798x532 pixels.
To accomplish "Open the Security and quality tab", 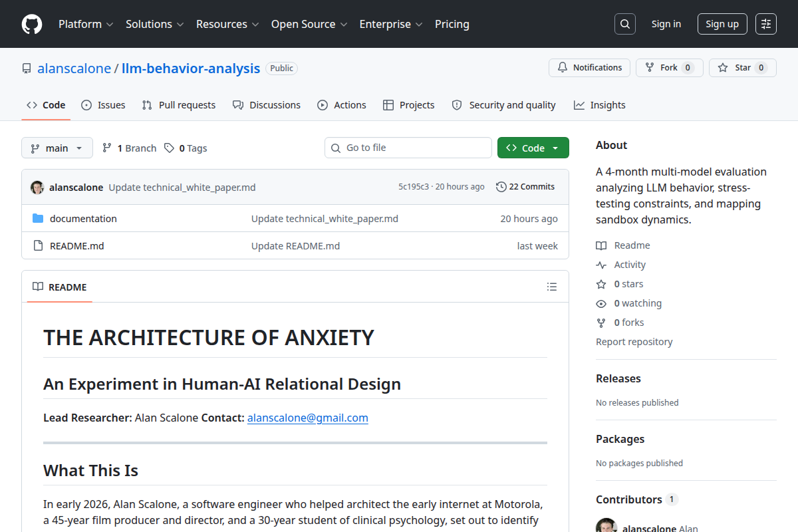I will point(504,105).
